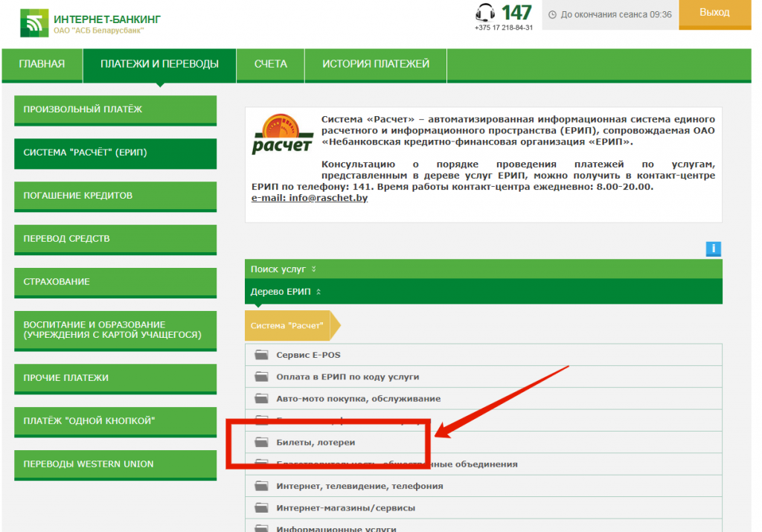This screenshot has height=532, width=762.
Task: Open ПЕРЕВОД СРЕДСТВ sidebar item
Action: click(115, 240)
